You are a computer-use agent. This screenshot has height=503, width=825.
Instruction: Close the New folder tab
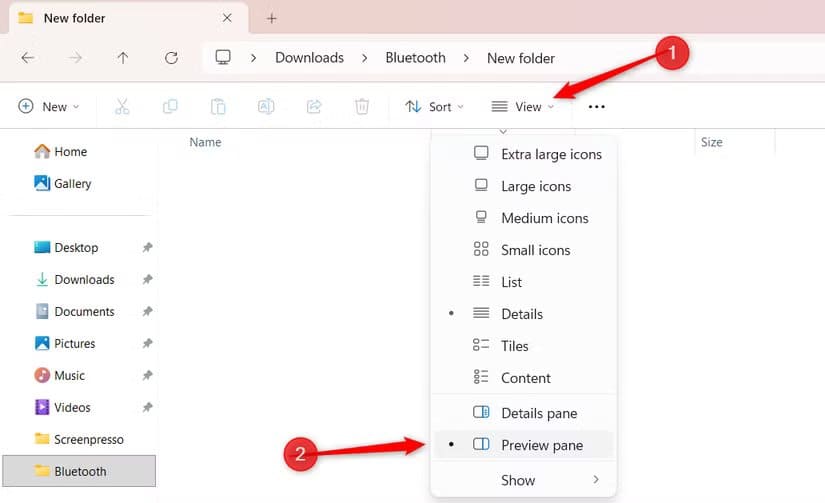(227, 18)
